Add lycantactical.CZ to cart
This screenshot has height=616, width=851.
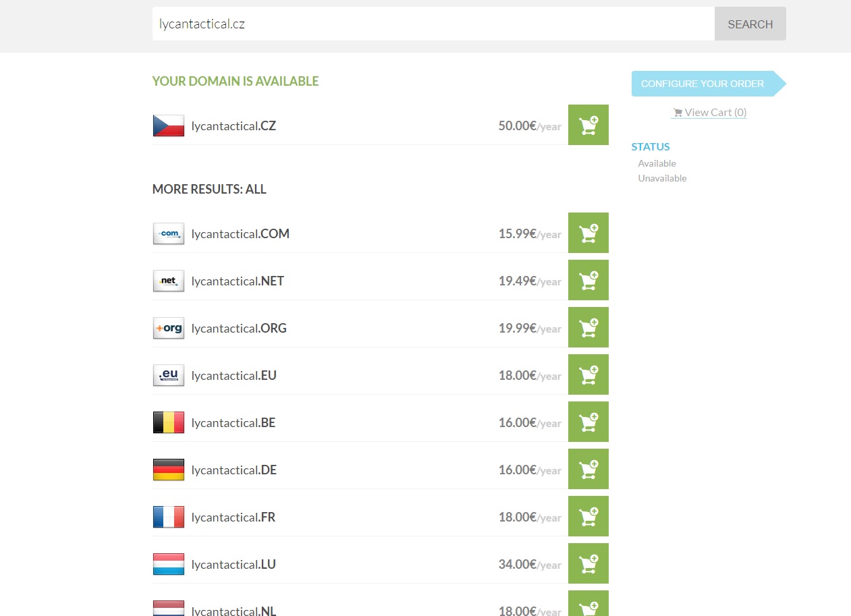[x=588, y=125]
